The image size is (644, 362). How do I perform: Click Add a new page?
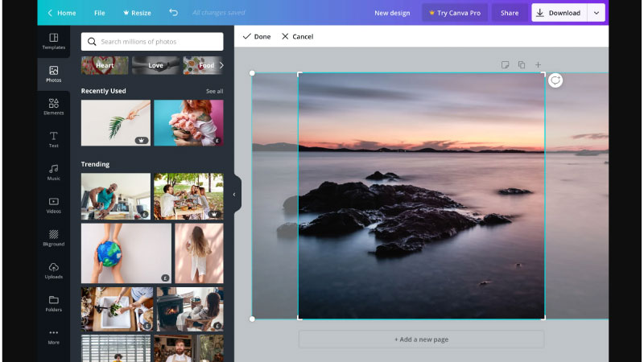[x=421, y=339]
